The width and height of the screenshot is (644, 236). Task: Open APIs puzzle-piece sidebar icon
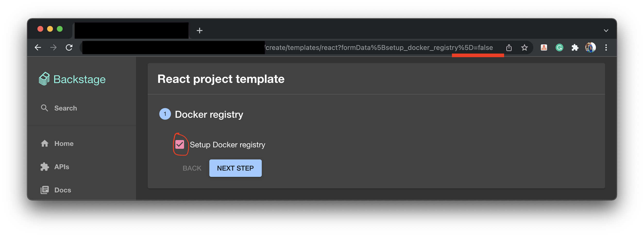44,167
